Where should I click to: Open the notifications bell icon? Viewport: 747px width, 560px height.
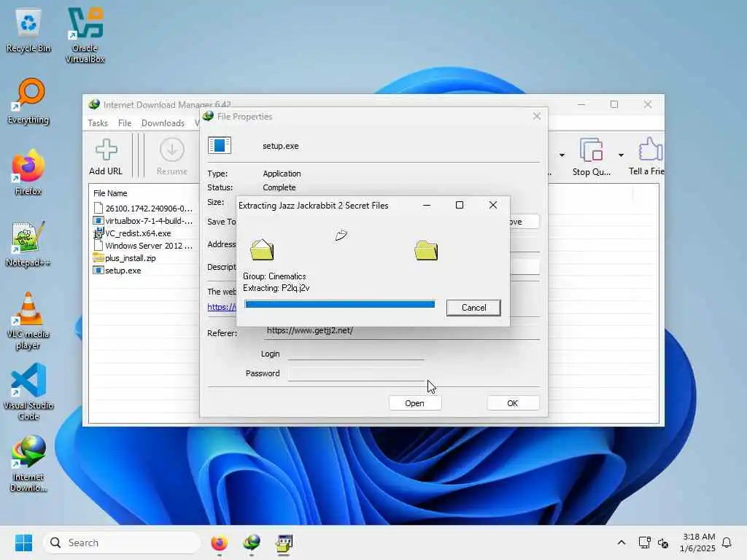[x=727, y=542]
